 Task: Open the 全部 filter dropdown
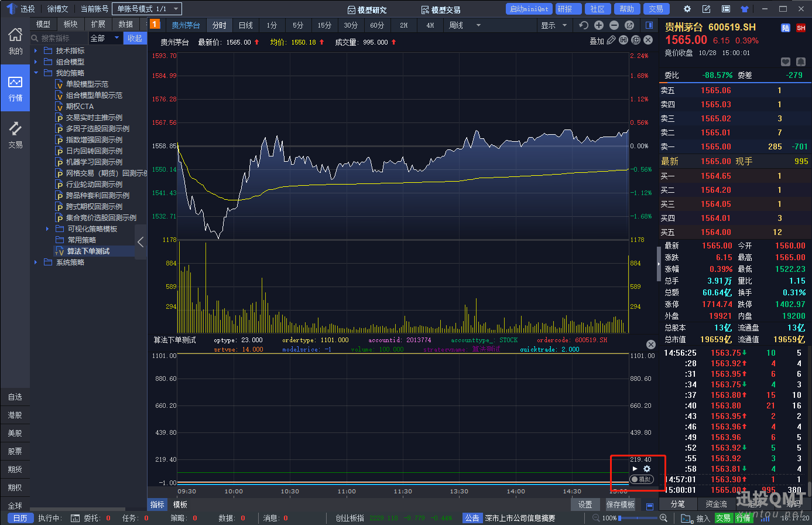pos(105,38)
